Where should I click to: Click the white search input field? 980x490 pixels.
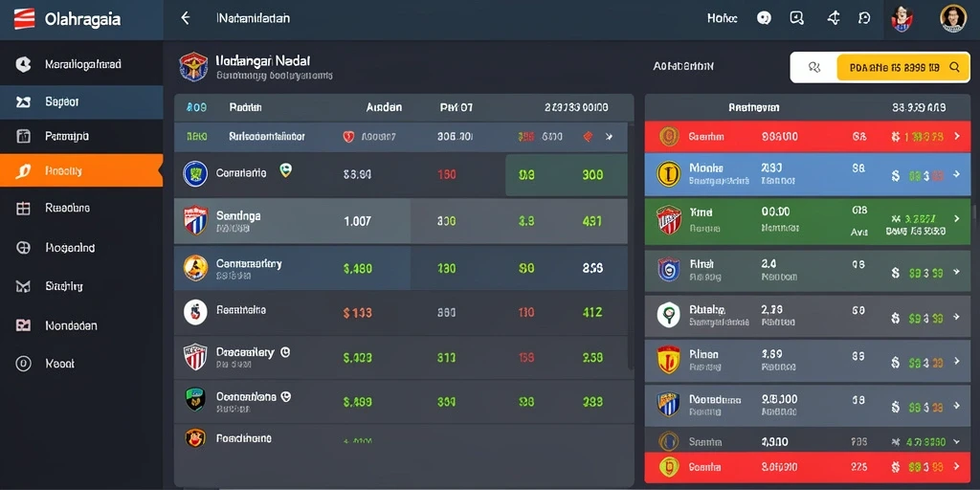(x=813, y=67)
